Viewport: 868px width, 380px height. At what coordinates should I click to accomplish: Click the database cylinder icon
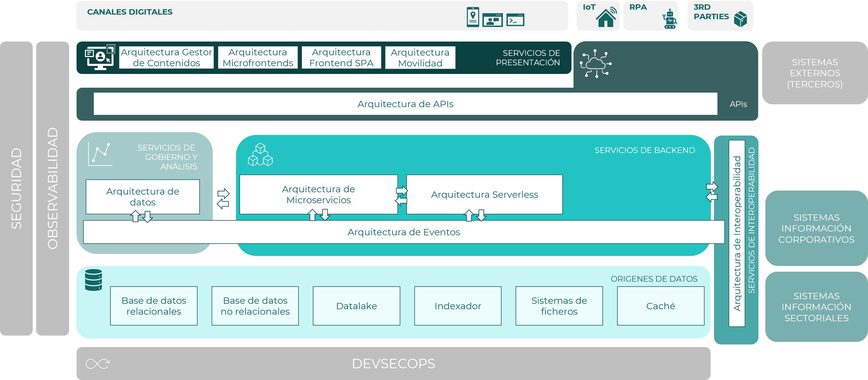coord(93,280)
